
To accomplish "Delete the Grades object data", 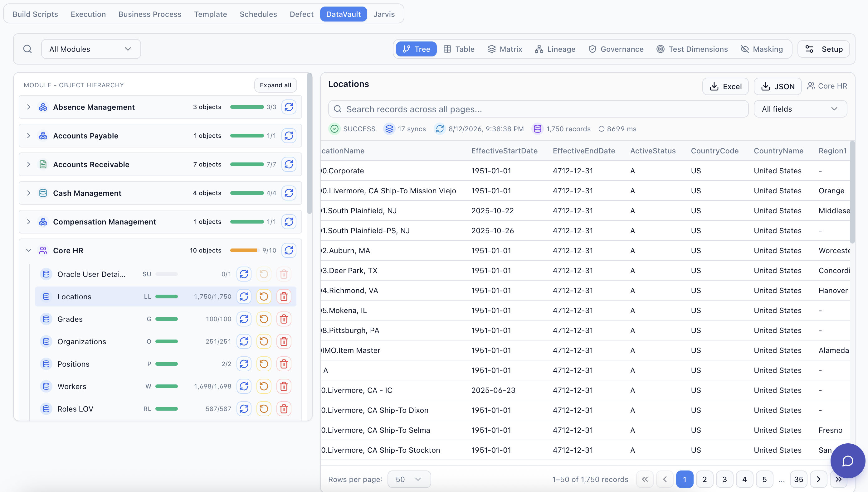I will [x=284, y=319].
